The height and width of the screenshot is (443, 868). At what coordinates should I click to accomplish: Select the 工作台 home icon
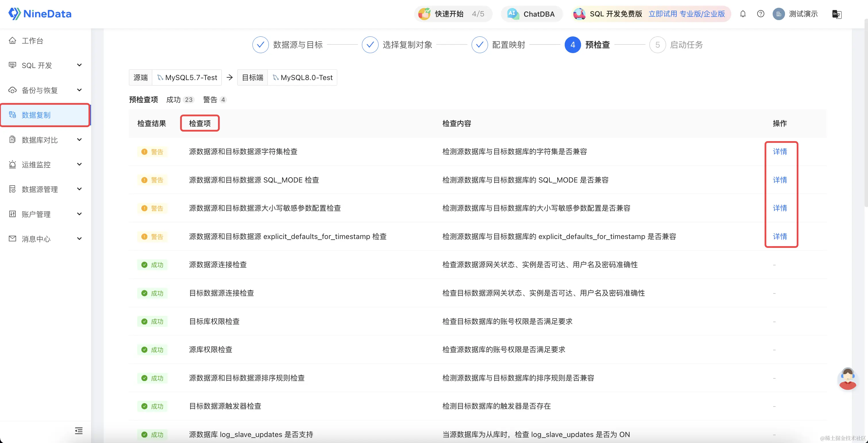click(12, 40)
